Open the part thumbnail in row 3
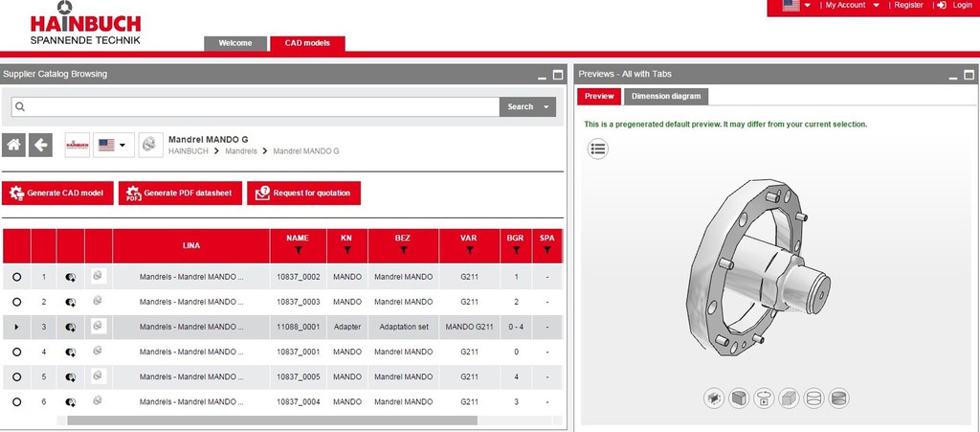The height and width of the screenshot is (432, 980). 99,326
